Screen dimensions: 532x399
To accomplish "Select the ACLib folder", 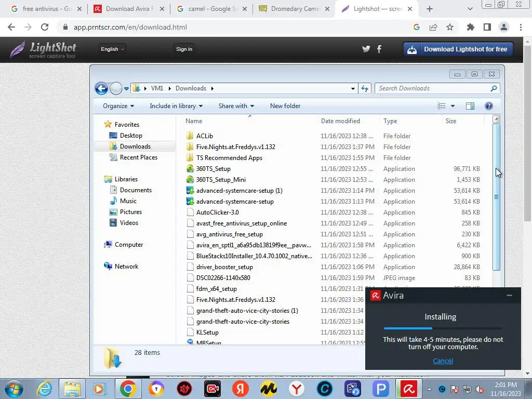I will coord(204,136).
